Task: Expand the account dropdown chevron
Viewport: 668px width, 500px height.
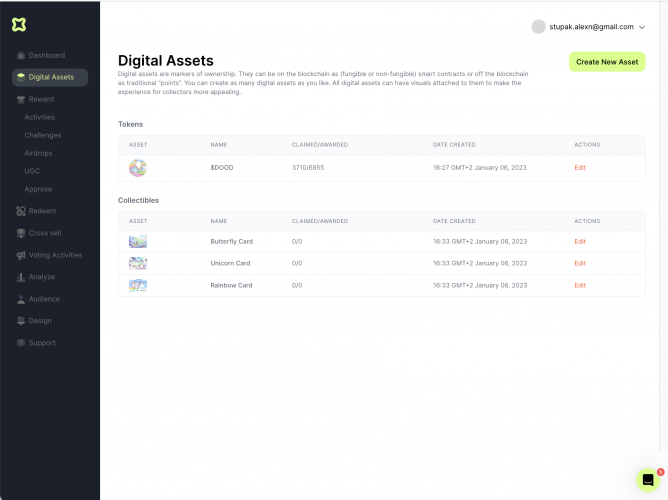Action: click(x=642, y=27)
